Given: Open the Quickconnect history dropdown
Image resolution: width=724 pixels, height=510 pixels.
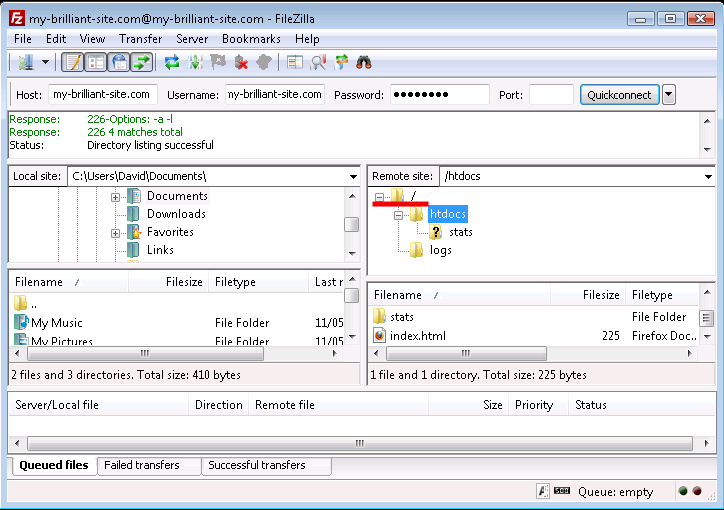Looking at the screenshot, I should coord(669,95).
